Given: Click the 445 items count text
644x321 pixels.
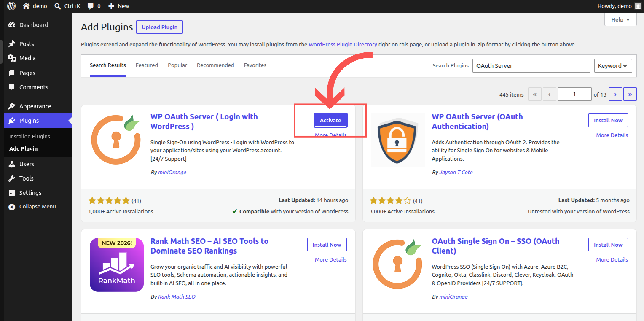Looking at the screenshot, I should click(x=511, y=94).
